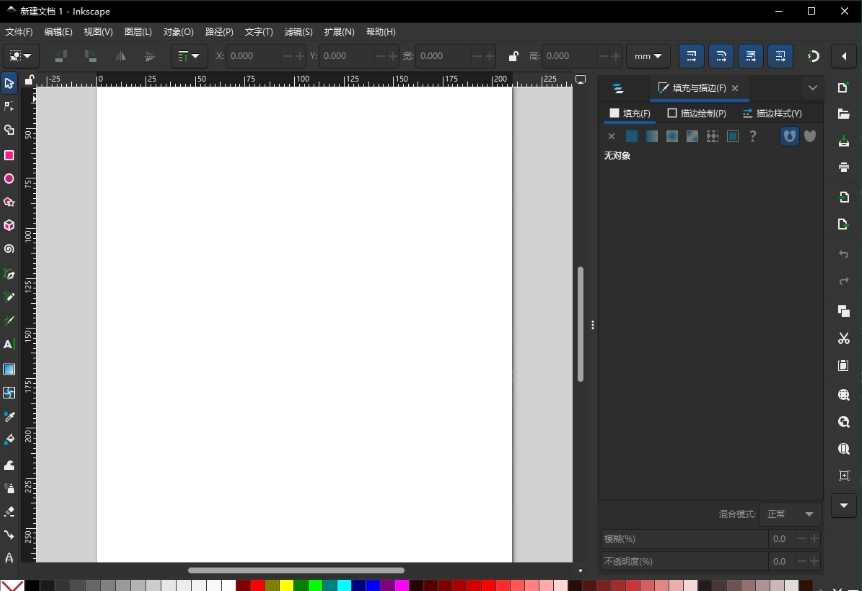Screen dimensions: 862x591
Task: Open the 描边绘制(P) tab
Action: (x=696, y=113)
